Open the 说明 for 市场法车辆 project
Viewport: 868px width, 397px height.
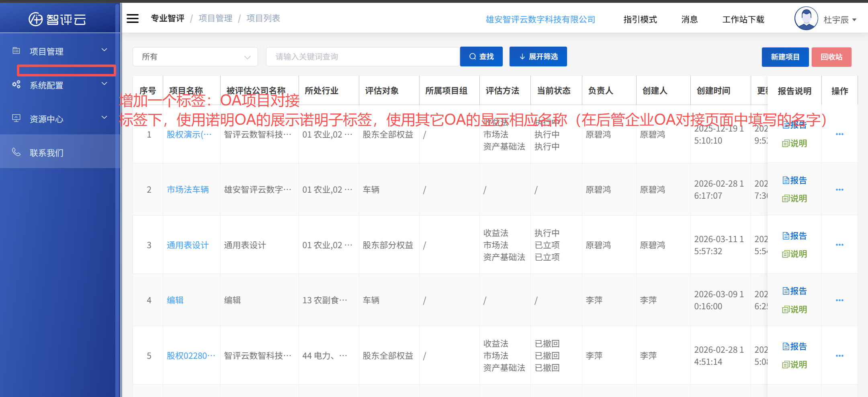click(794, 198)
